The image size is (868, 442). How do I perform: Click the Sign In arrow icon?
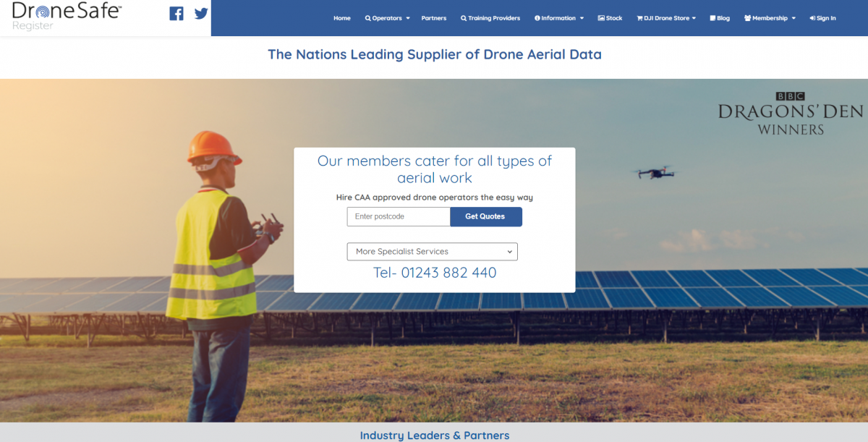pyautogui.click(x=812, y=18)
